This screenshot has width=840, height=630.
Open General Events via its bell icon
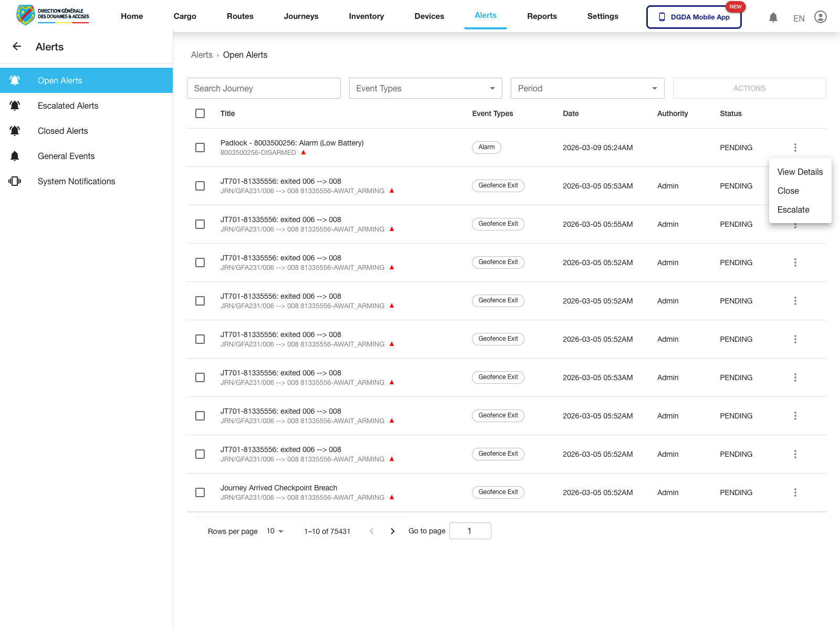15,155
